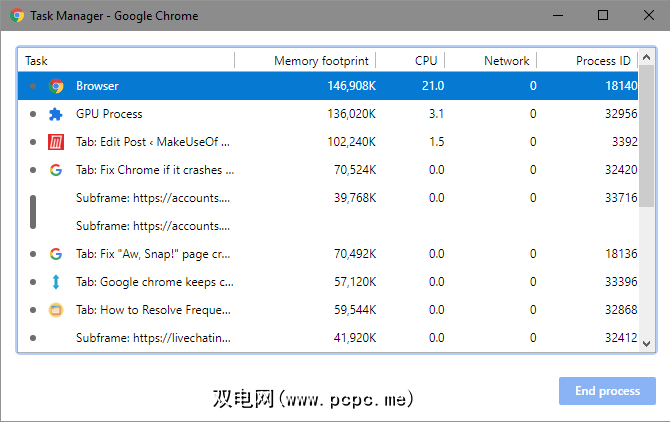670x422 pixels.
Task: Click process ID 18136
Action: [621, 254]
